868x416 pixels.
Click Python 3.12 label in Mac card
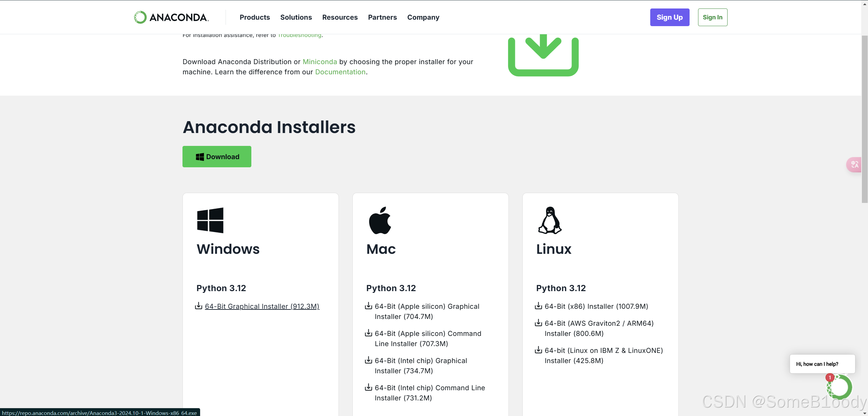(391, 288)
